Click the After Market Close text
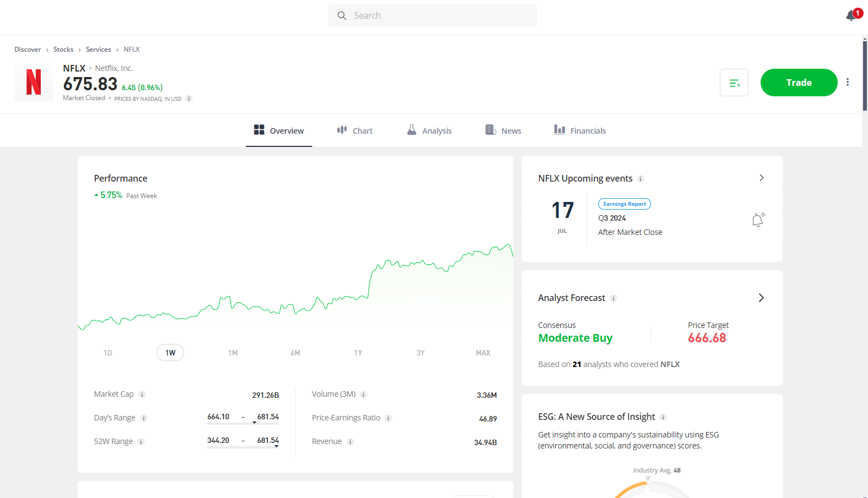Viewport: 868px width, 498px height. [x=630, y=232]
